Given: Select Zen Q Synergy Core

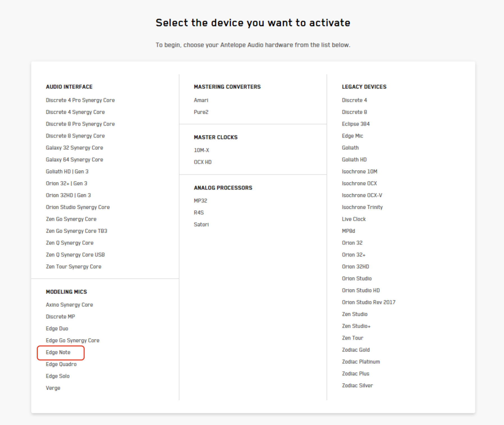Looking at the screenshot, I should (70, 243).
